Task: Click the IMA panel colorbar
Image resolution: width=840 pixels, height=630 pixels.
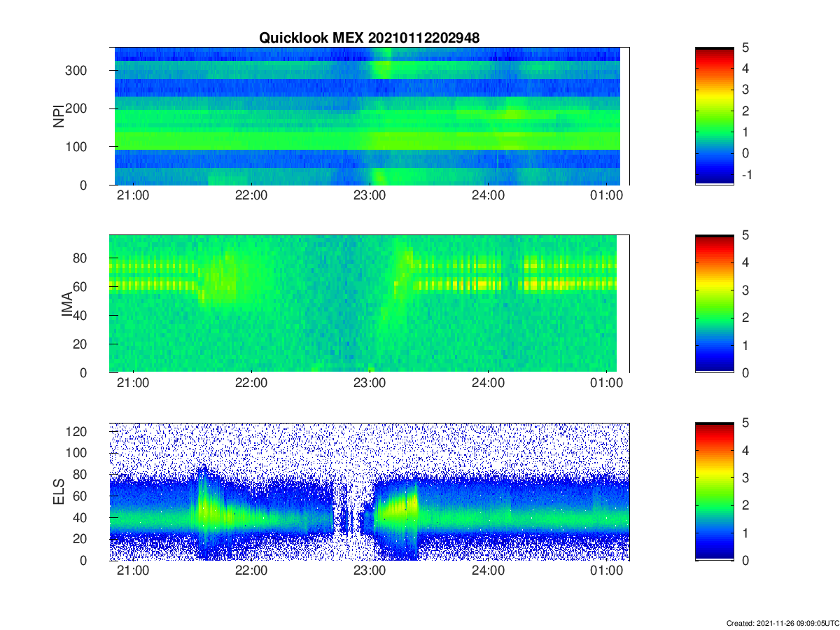Action: [x=715, y=304]
